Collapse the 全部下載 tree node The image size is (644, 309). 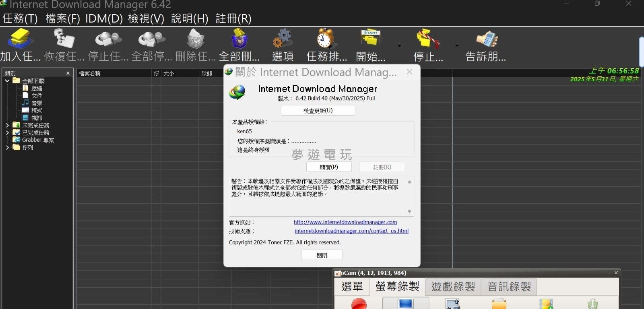(x=7, y=81)
